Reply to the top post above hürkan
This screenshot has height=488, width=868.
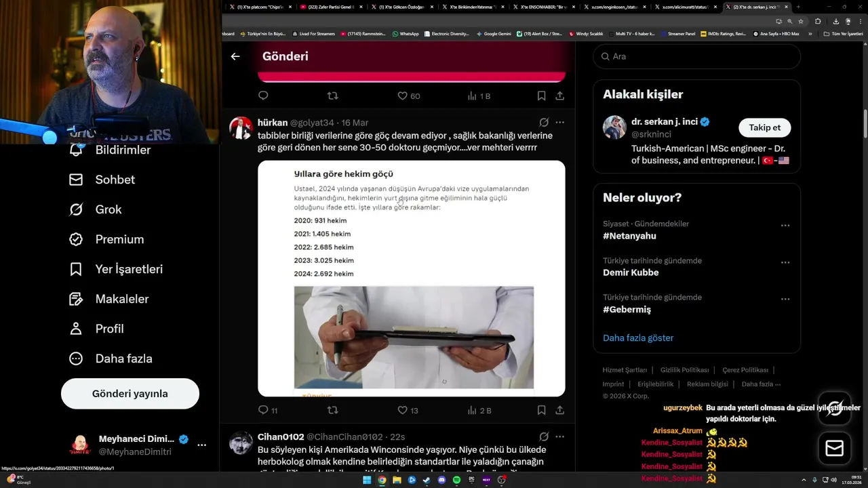[x=263, y=96]
